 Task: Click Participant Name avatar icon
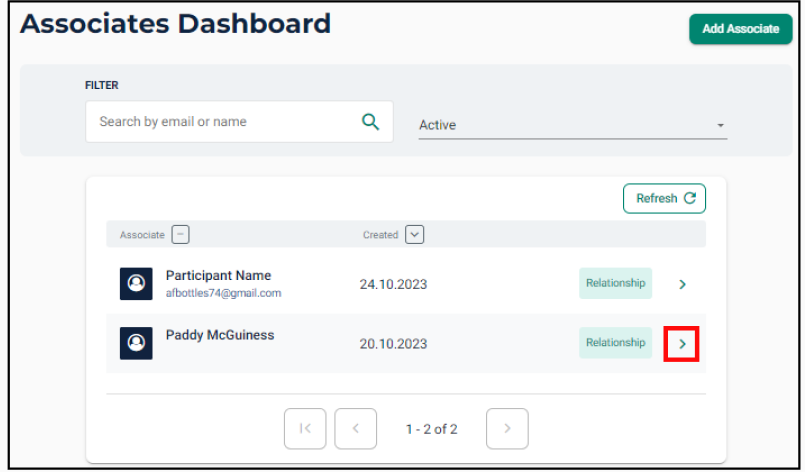click(136, 284)
